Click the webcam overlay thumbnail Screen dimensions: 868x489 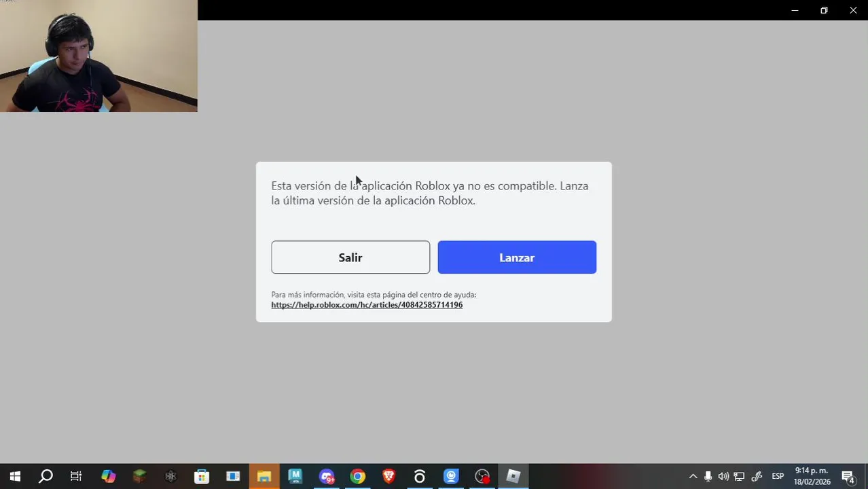click(x=98, y=56)
